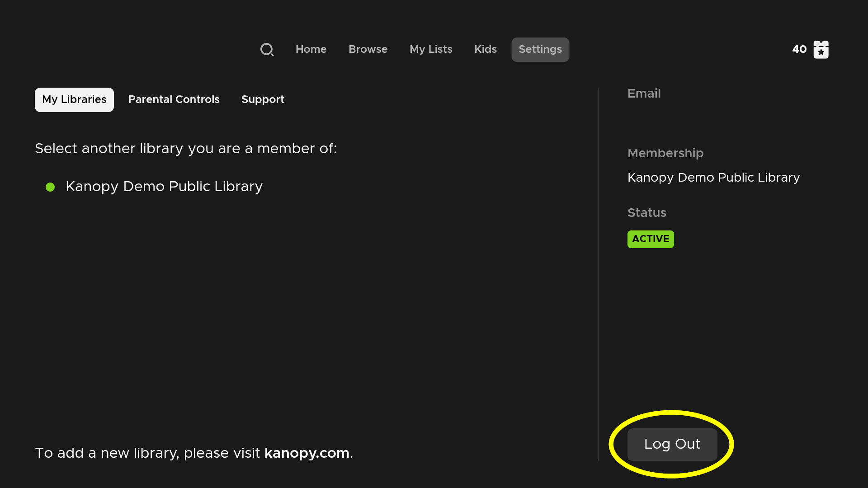
Task: Open My Lists in navigation
Action: point(431,49)
